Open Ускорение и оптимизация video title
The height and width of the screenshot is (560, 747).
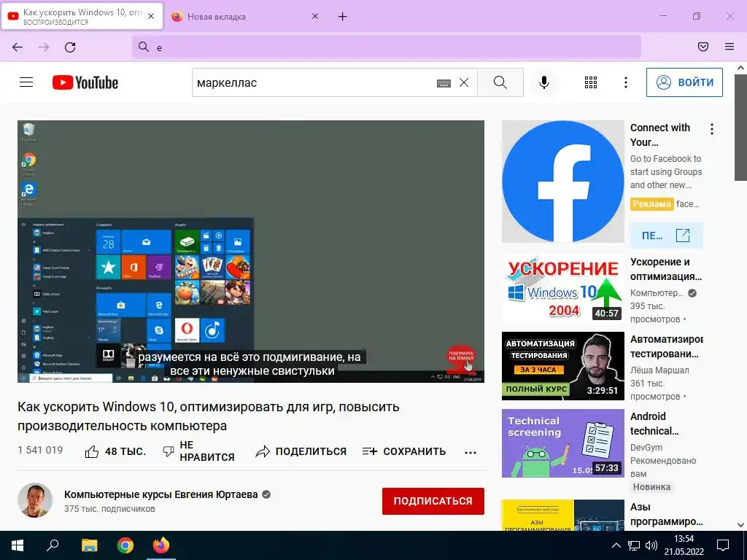(x=666, y=269)
